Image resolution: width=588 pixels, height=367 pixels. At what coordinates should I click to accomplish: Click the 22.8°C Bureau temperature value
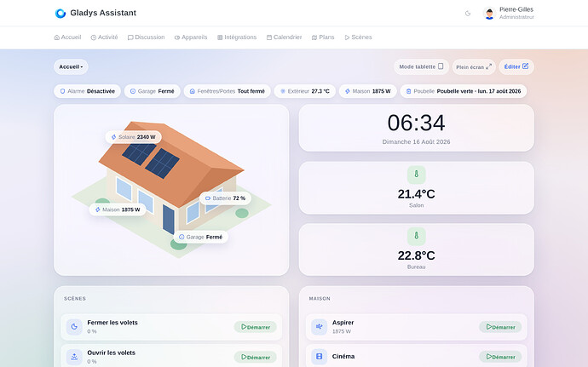(416, 255)
